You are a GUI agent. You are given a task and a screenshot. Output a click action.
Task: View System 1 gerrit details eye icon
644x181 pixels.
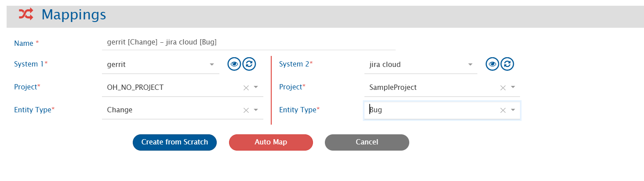tap(234, 64)
